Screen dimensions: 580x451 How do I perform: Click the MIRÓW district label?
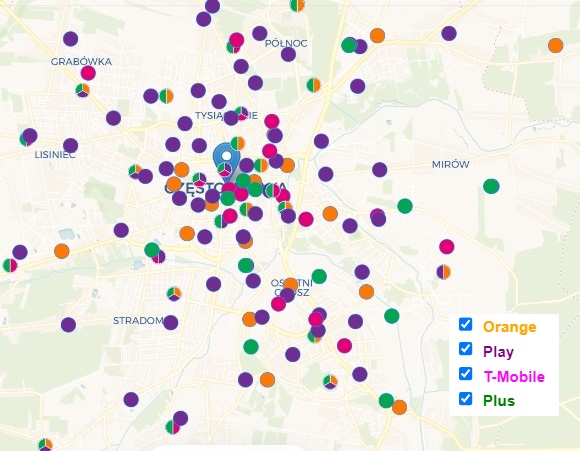pyautogui.click(x=451, y=164)
